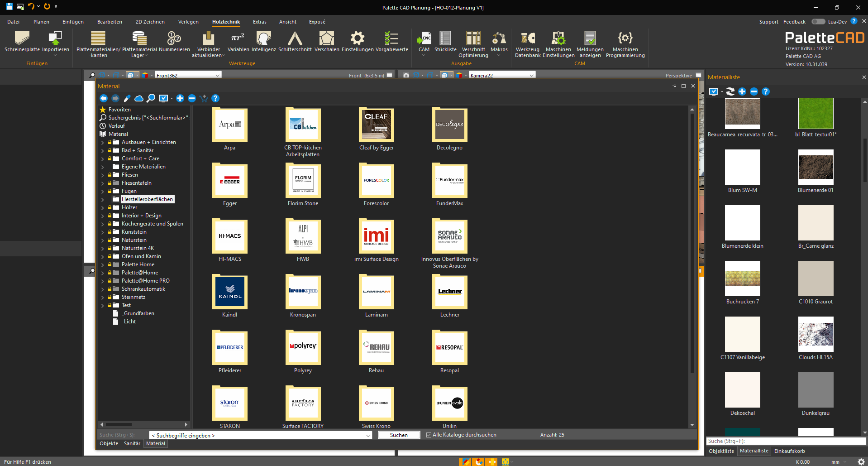Open the Kamera22 camera dropdown
868x466 pixels.
(x=532, y=75)
